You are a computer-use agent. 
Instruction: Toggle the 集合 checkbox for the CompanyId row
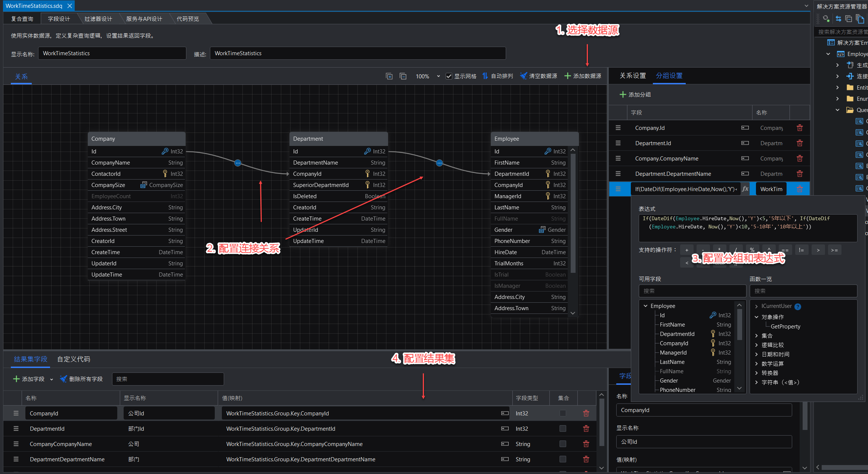tap(562, 413)
